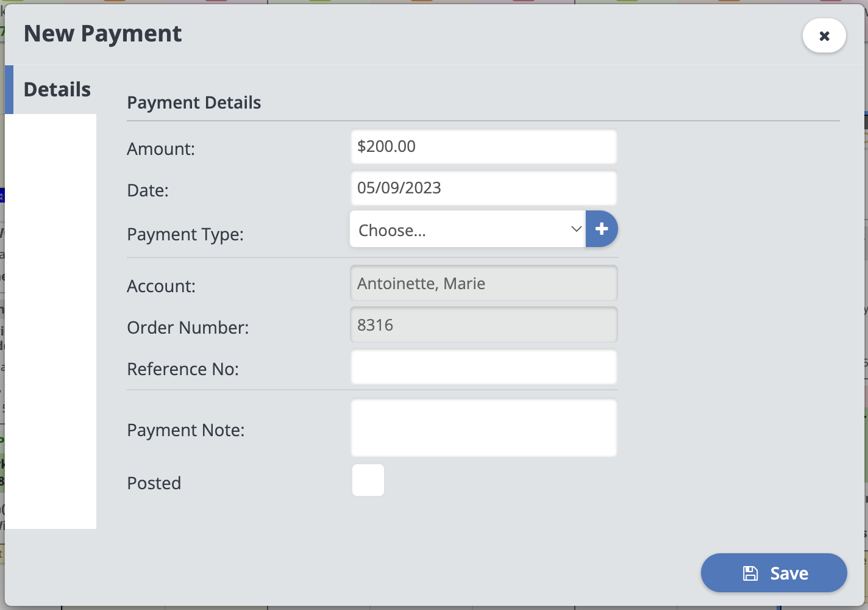Image resolution: width=868 pixels, height=610 pixels.
Task: Click the Payment Type label
Action: click(185, 234)
